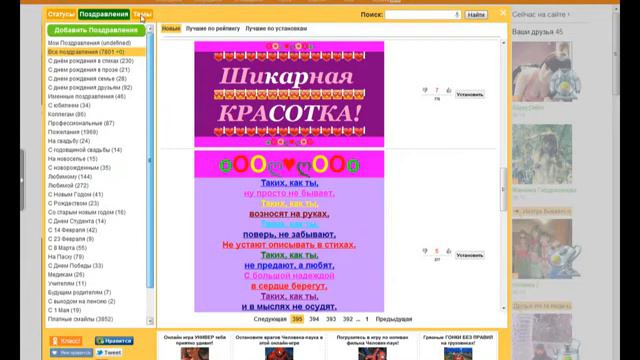
Task: Select the На свадьбу (24) category
Action: coord(69,141)
